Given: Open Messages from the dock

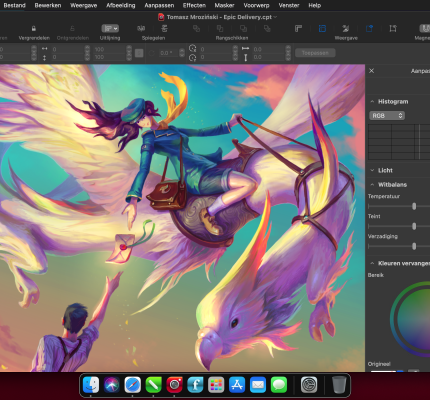Looking at the screenshot, I should pos(279,385).
